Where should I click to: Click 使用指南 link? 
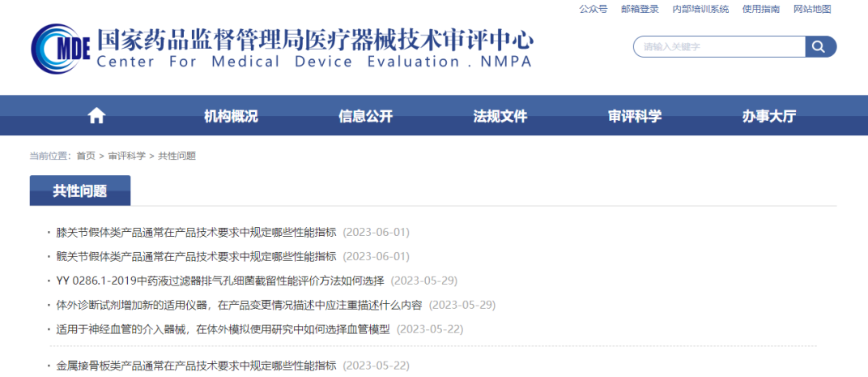click(x=761, y=9)
